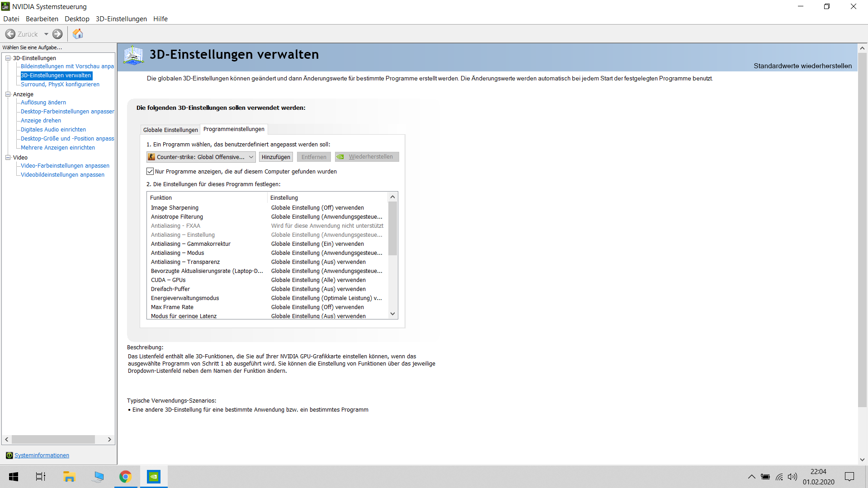Click the Home icon in toolbar
The height and width of the screenshot is (488, 868).
pos(78,34)
